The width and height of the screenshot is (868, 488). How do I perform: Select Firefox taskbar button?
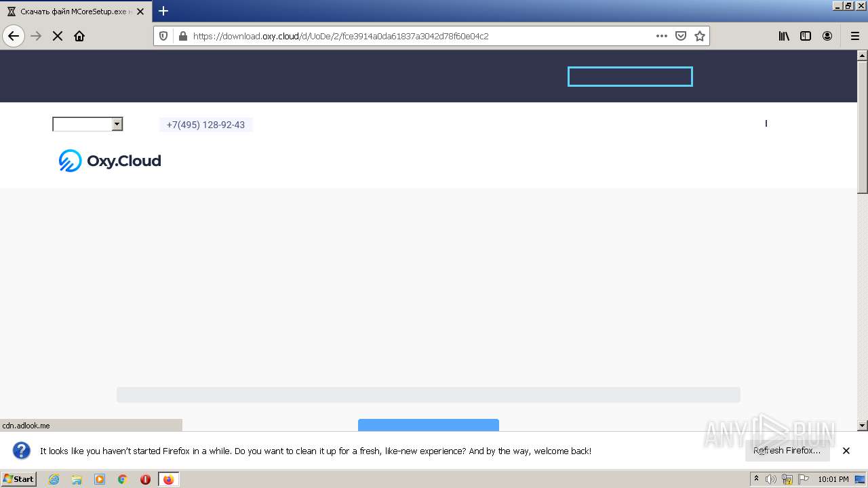169,479
